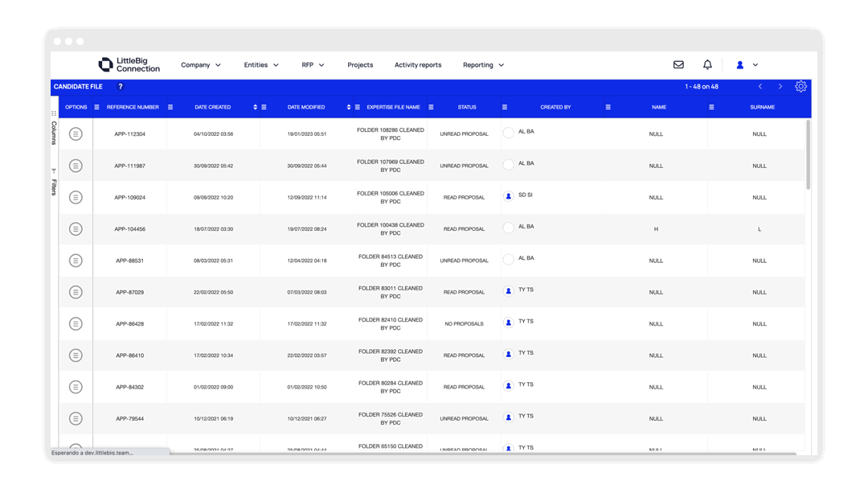The height and width of the screenshot is (489, 868).
Task: Click the Candidate File help question mark
Action: (120, 86)
